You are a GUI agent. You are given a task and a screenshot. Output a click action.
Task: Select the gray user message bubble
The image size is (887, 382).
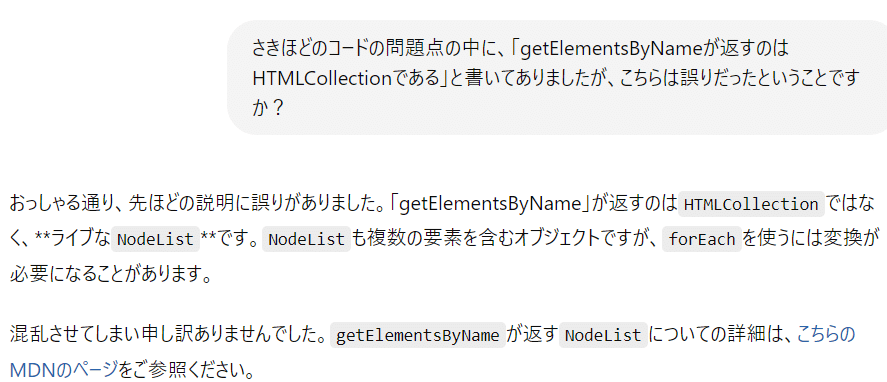click(x=557, y=78)
